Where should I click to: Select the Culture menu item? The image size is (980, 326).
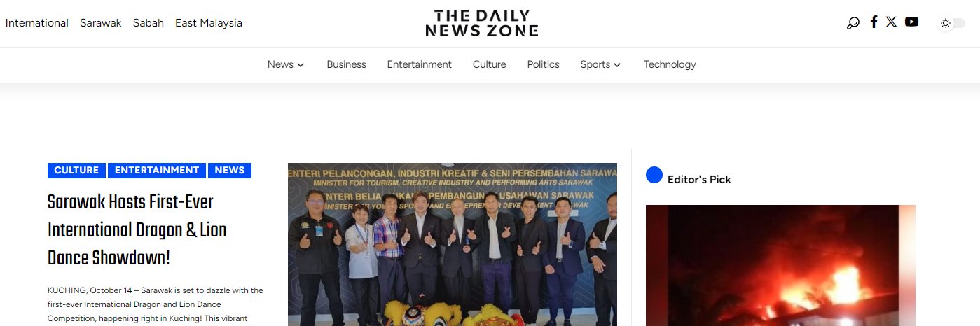(489, 64)
